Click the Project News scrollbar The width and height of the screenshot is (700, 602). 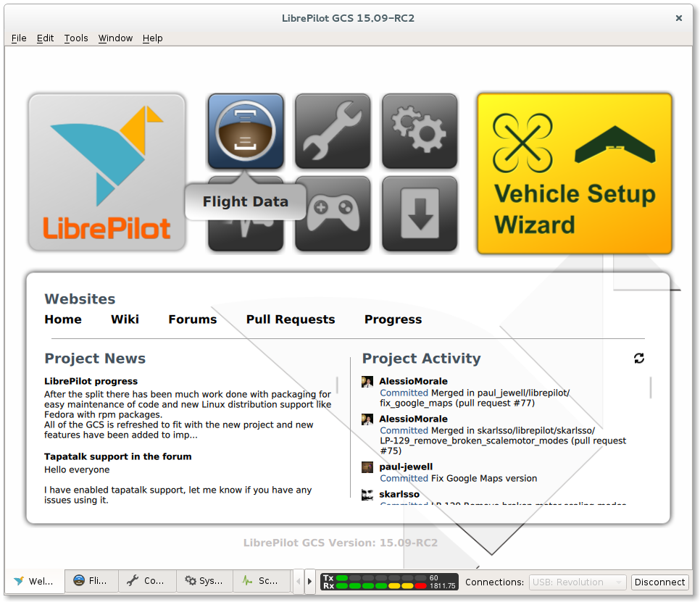point(337,385)
